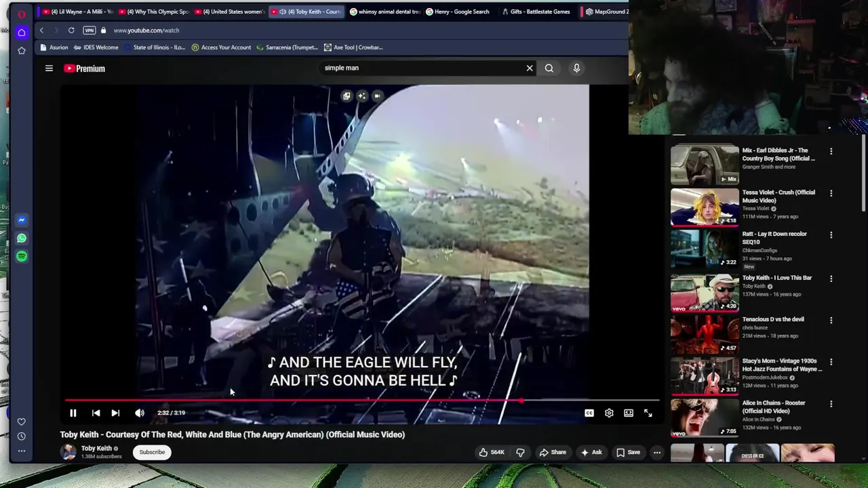Open the Sarracenia (Trumpet... bookmark

point(287,47)
